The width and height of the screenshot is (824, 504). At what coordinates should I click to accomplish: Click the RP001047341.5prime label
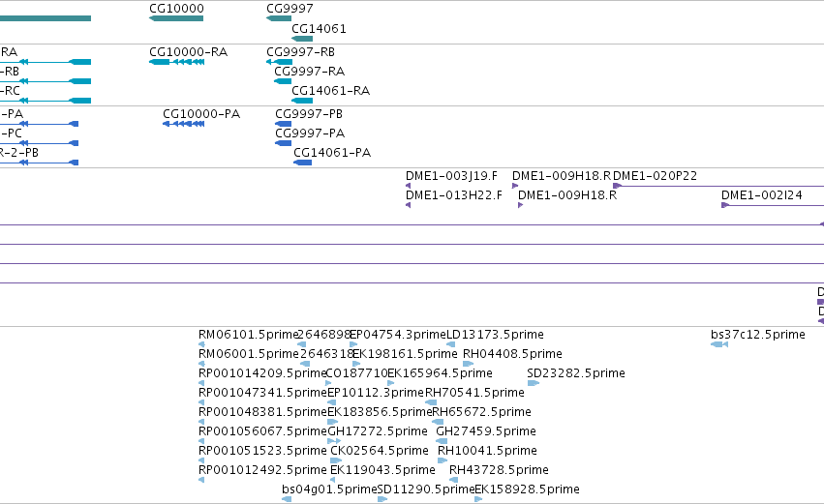262,393
